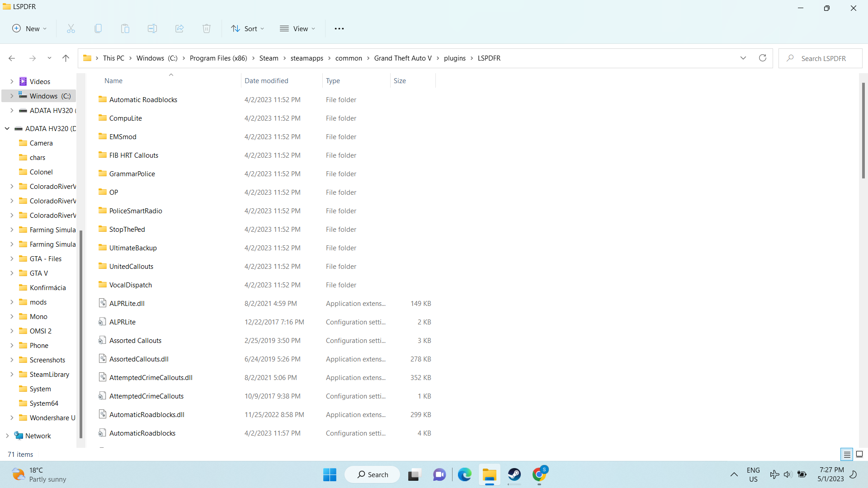This screenshot has width=868, height=488.
Task: Click the New button
Action: tap(29, 28)
